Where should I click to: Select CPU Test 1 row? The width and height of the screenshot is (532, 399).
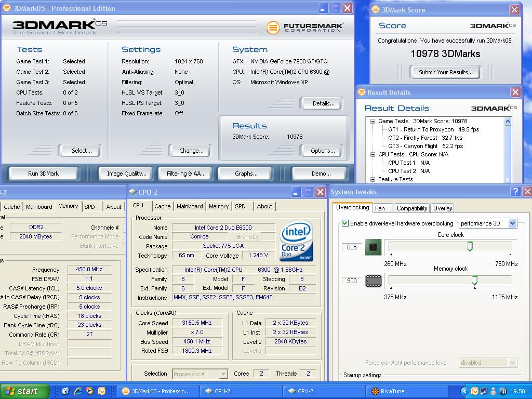click(x=409, y=163)
